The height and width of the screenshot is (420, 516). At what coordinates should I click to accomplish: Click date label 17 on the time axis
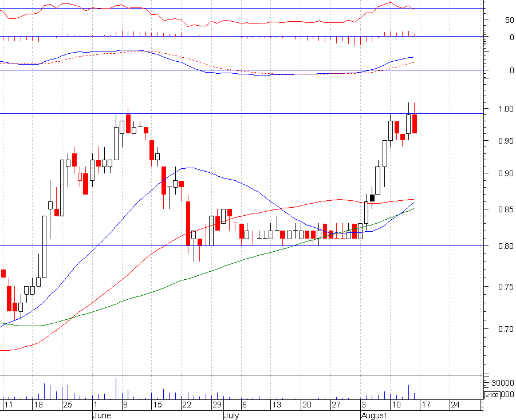tap(426, 405)
